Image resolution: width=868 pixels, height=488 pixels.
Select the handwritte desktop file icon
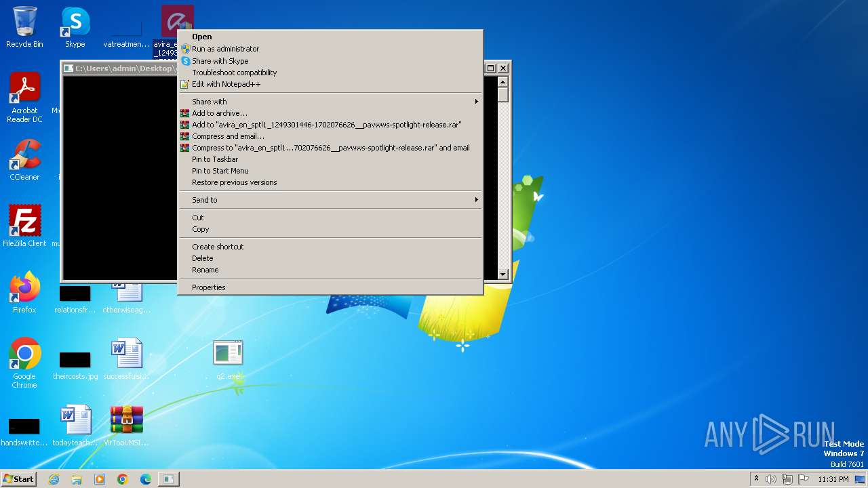coord(24,431)
